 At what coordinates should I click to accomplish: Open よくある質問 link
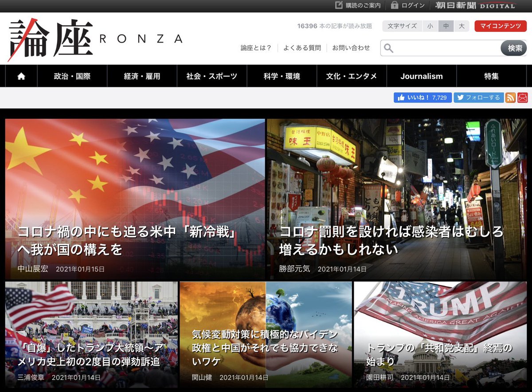pyautogui.click(x=302, y=48)
